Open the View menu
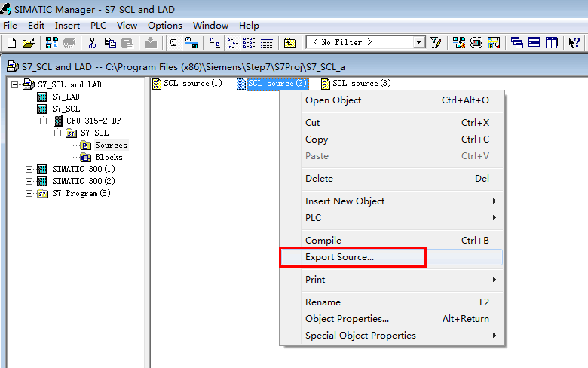The image size is (588, 368). pyautogui.click(x=127, y=26)
